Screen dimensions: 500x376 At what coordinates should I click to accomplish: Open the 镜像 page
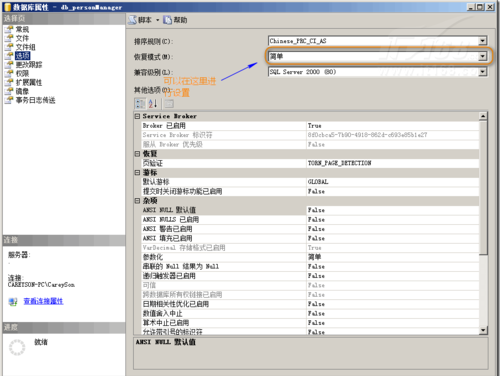coord(22,91)
